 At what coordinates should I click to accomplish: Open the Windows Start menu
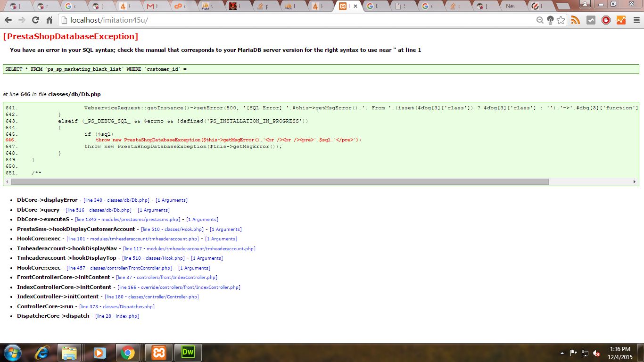[x=12, y=353]
